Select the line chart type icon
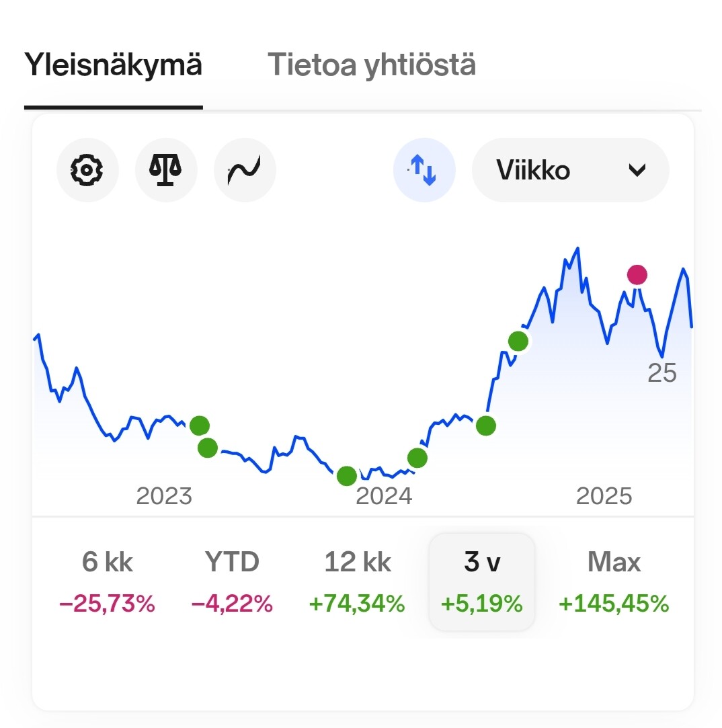722x728 pixels. (x=245, y=170)
